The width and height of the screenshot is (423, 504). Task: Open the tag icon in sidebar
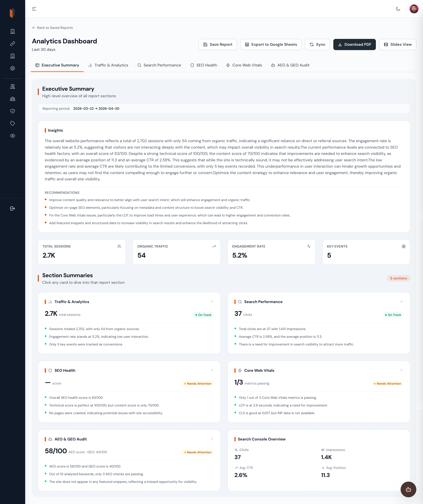coord(12,123)
